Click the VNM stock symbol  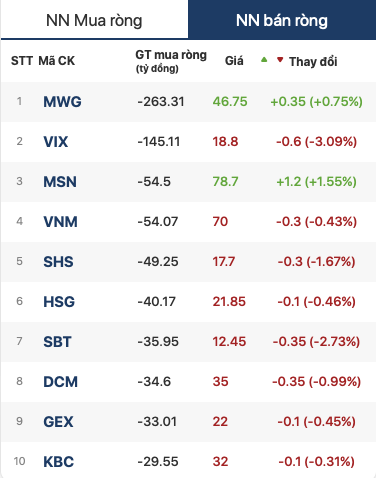pos(60,222)
